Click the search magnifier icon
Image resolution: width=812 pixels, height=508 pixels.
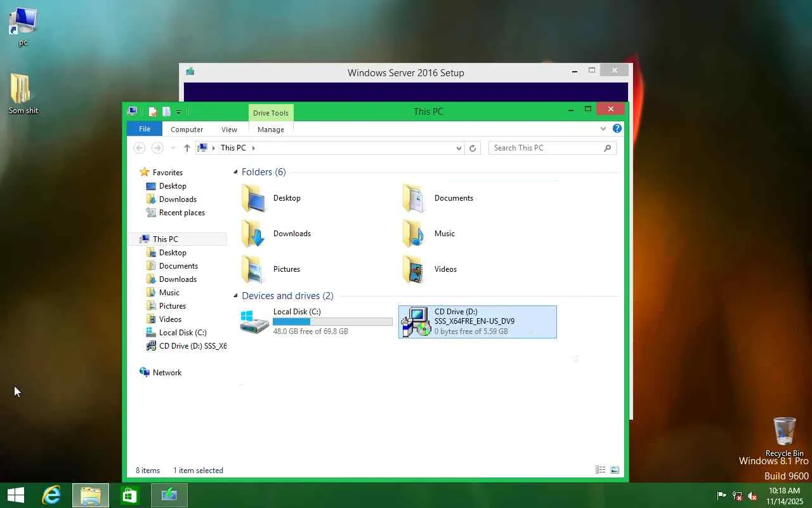pyautogui.click(x=608, y=148)
